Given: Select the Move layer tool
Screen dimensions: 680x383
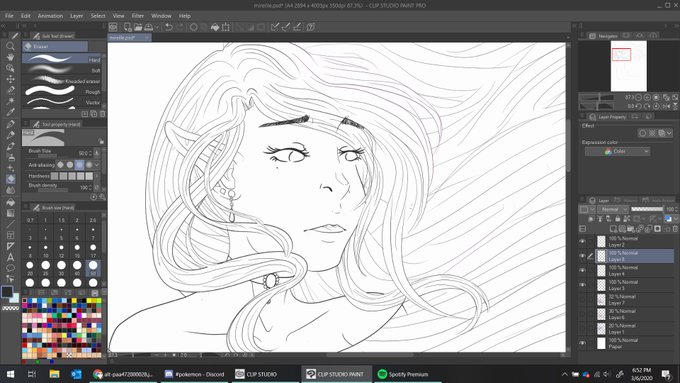Looking at the screenshot, I should [x=10, y=79].
